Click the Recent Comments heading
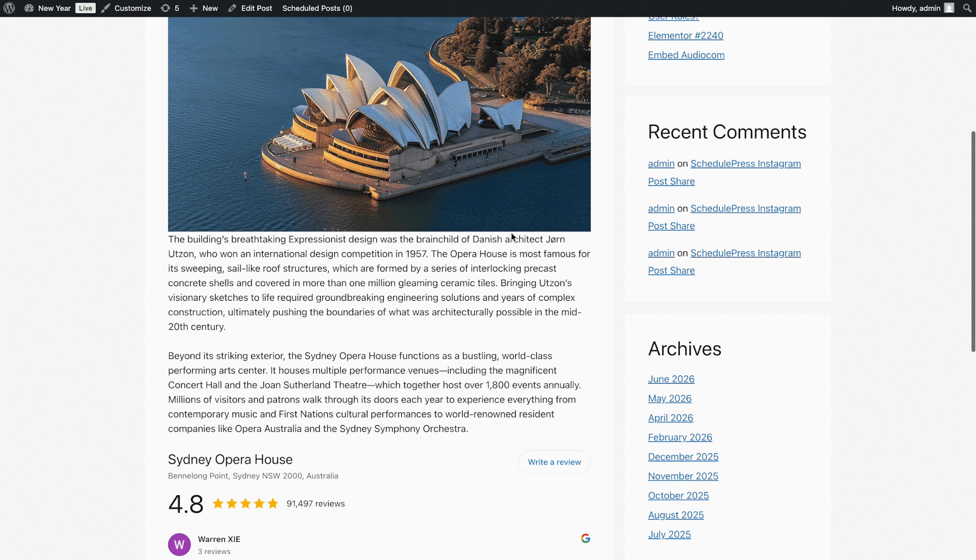This screenshot has width=976, height=560. coord(727,132)
